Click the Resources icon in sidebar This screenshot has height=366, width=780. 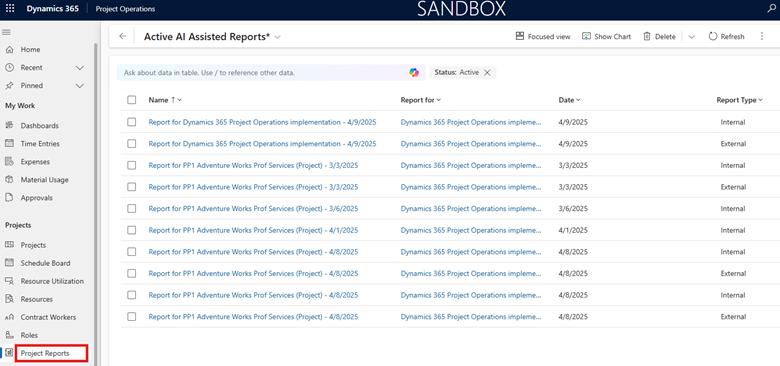pyautogui.click(x=9, y=299)
